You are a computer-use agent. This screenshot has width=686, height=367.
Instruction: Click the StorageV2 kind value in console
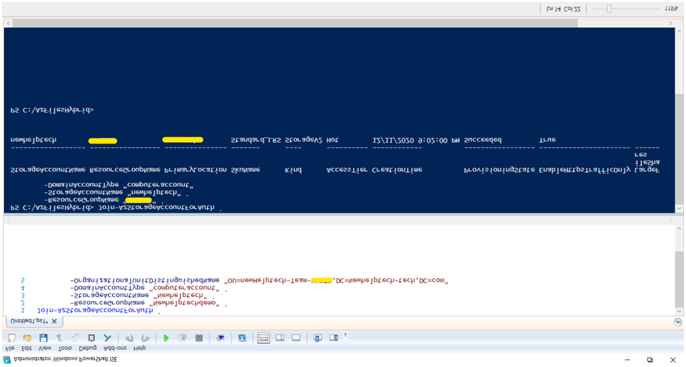[x=304, y=140]
